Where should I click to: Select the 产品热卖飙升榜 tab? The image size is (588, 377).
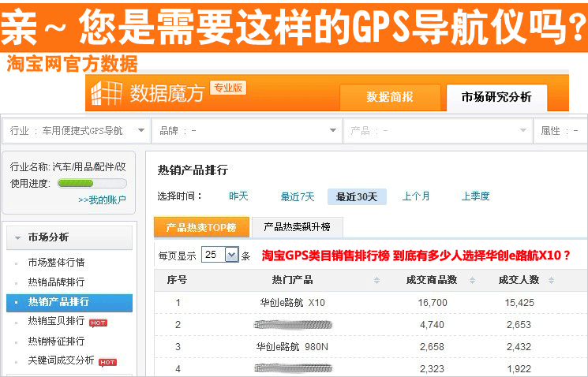(297, 227)
